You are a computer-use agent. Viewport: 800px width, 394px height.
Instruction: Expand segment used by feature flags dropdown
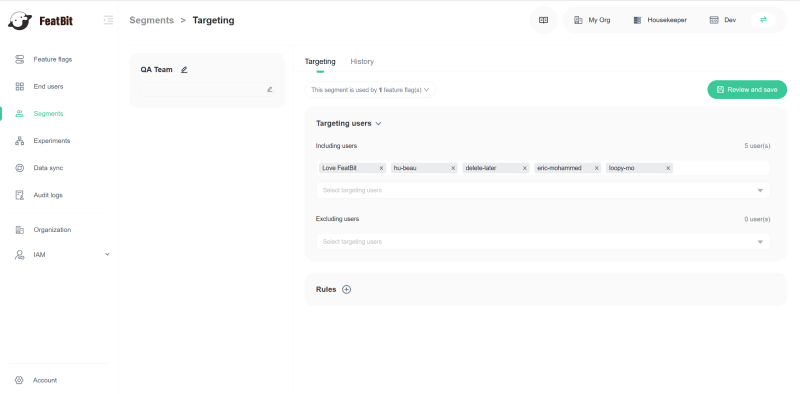370,90
